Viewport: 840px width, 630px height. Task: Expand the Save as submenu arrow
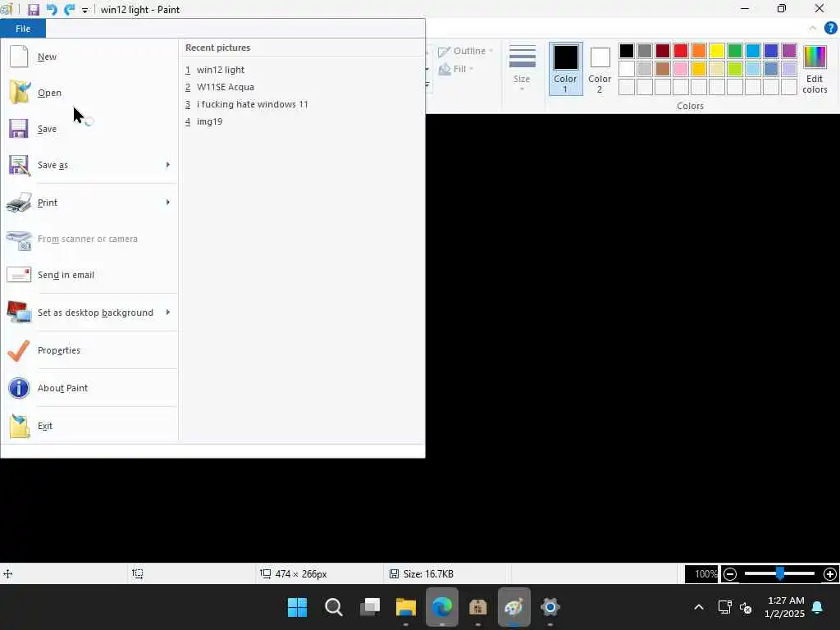167,165
